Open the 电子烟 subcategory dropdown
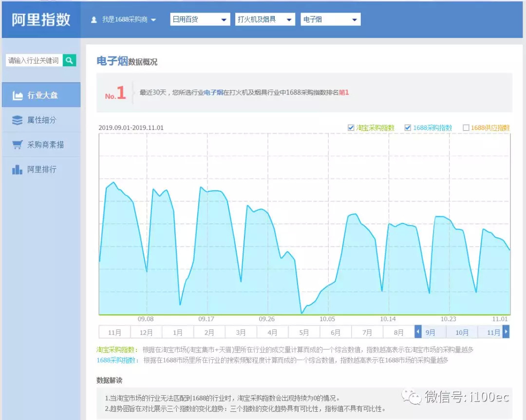 330,19
